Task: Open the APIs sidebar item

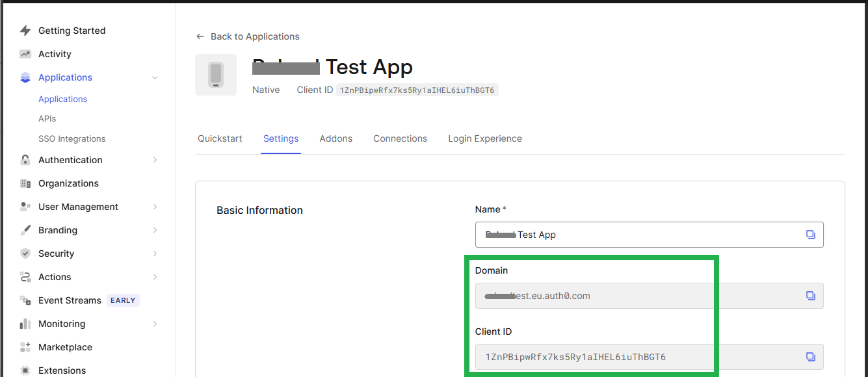Action: click(x=47, y=119)
